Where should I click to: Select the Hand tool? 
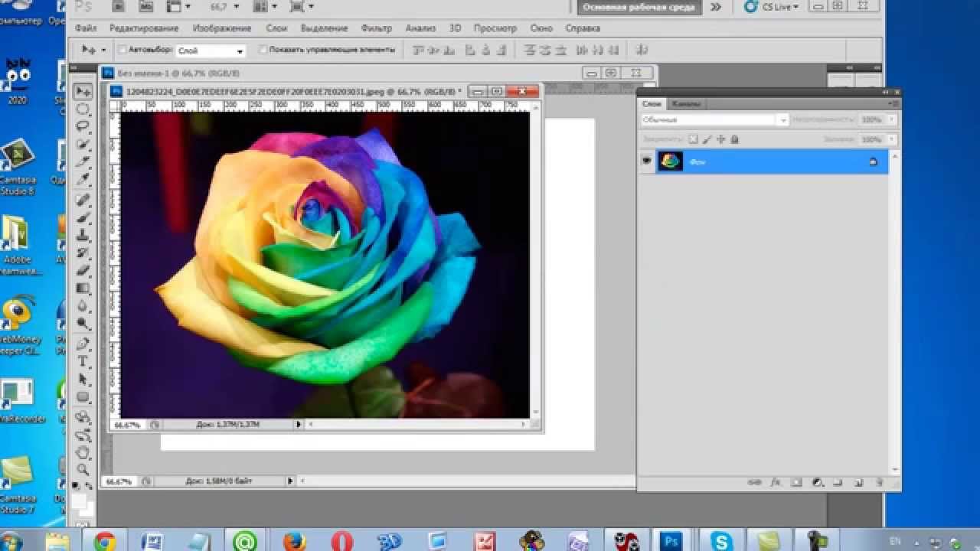click(83, 452)
